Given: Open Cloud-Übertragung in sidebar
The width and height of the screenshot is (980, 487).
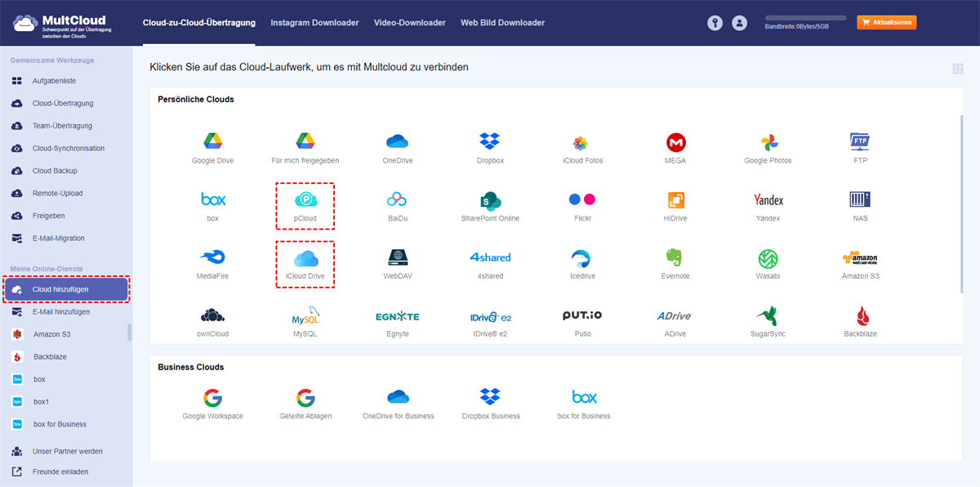Looking at the screenshot, I should point(62,104).
